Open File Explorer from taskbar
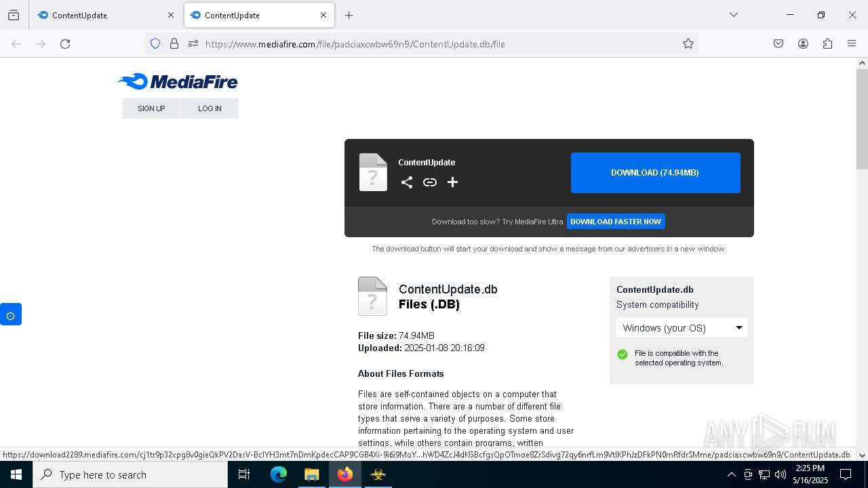The width and height of the screenshot is (868, 488). coord(311,474)
